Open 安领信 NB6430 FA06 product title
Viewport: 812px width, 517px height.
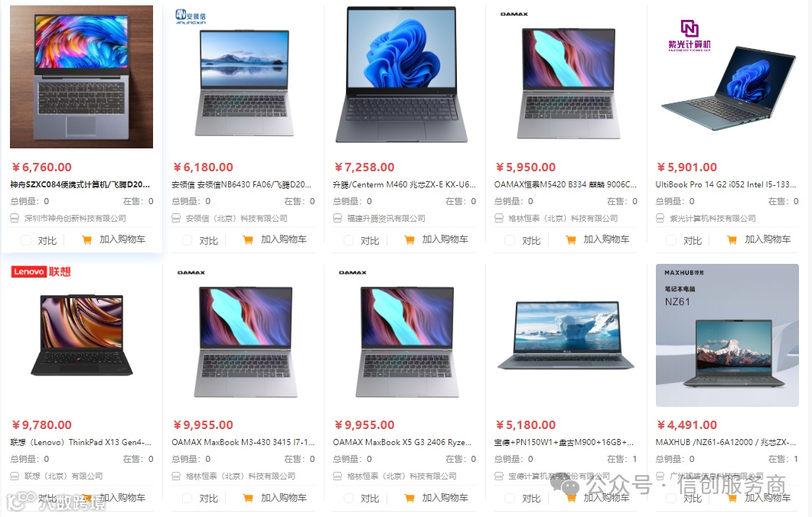pyautogui.click(x=241, y=185)
